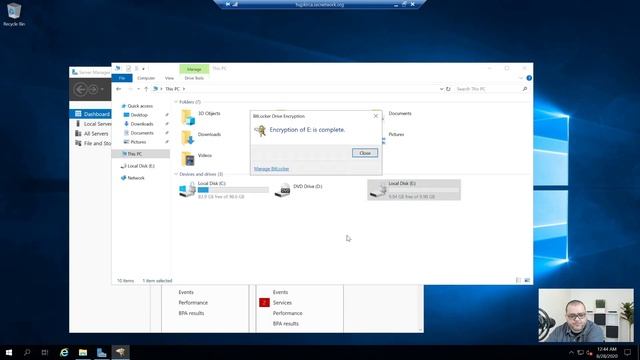The image size is (640, 360).
Task: Refresh the This PC view
Action: (448, 89)
